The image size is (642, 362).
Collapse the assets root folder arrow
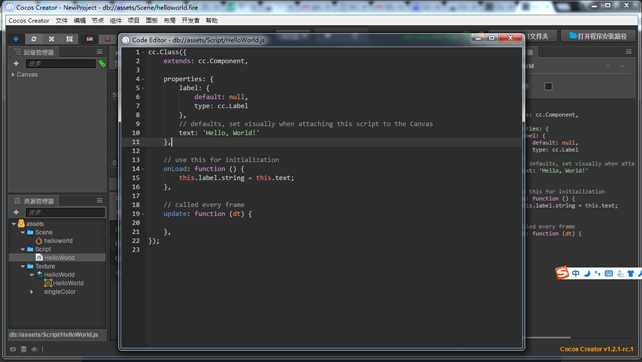(x=14, y=224)
